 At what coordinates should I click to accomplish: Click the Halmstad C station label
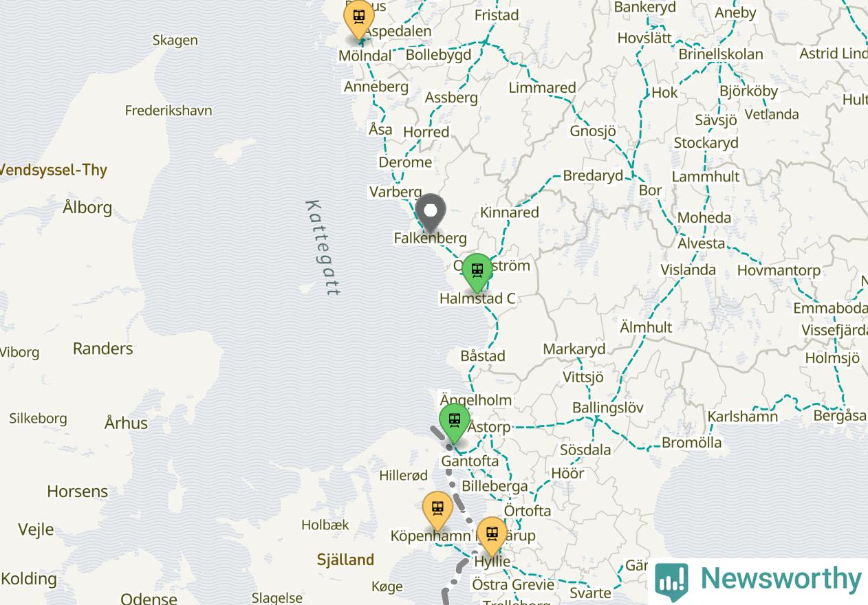(x=477, y=298)
